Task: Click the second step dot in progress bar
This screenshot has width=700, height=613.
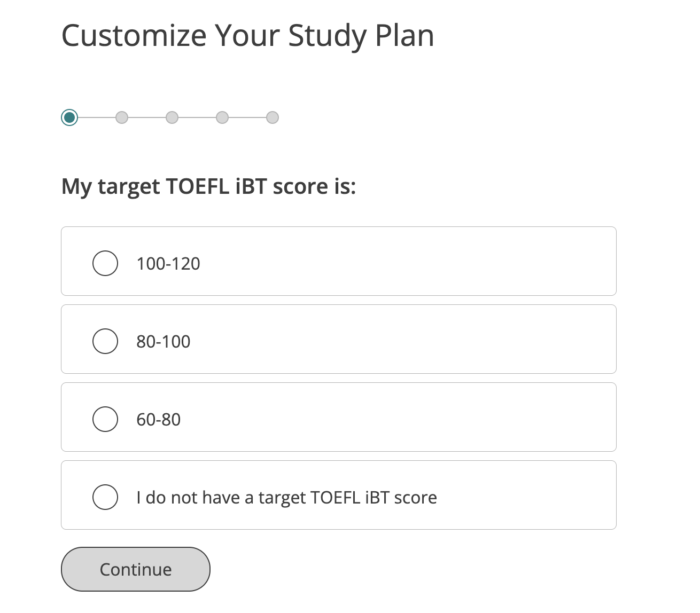Action: click(122, 117)
